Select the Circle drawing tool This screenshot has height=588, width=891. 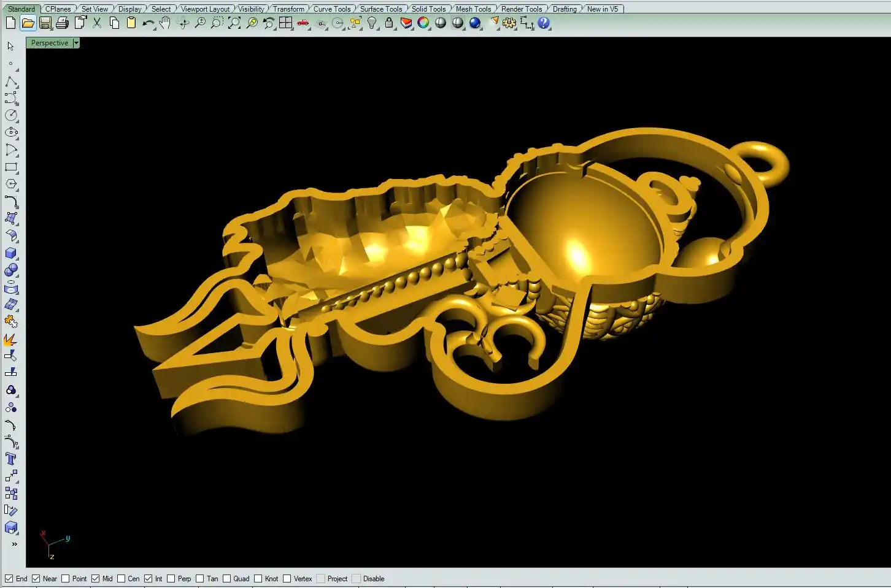(11, 115)
